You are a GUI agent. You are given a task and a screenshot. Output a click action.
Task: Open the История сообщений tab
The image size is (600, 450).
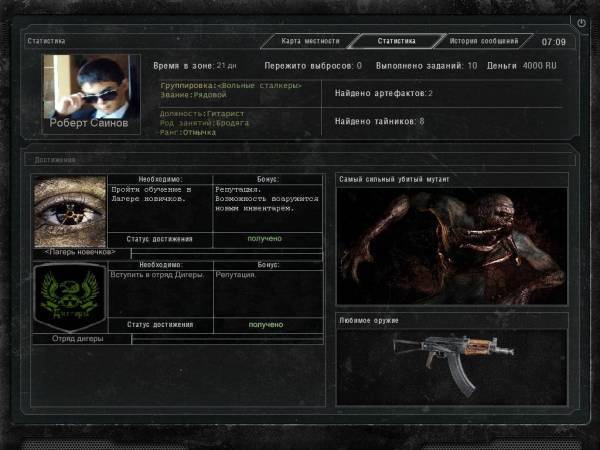(x=484, y=42)
